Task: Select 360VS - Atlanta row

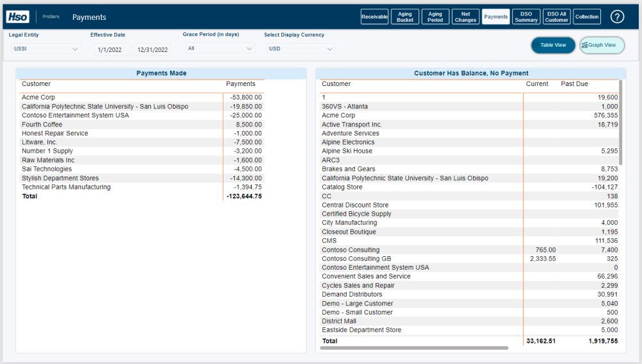Action: click(469, 107)
